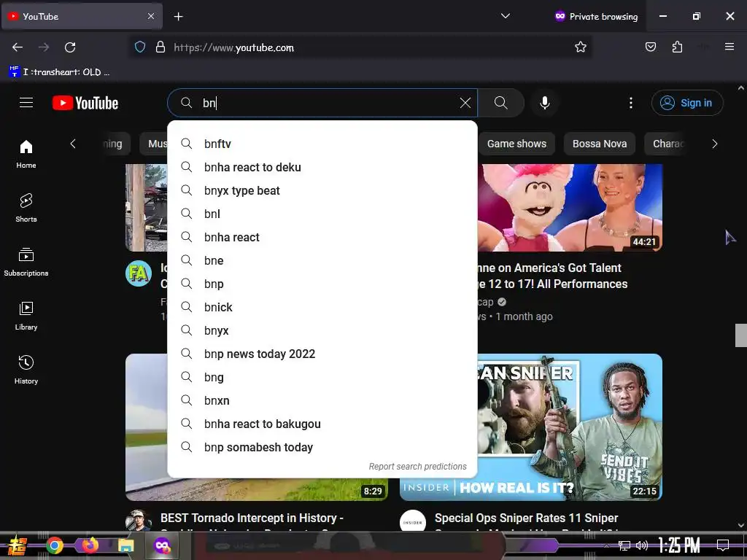Select the Bossa Nova chip
The height and width of the screenshot is (560, 747).
600,144
